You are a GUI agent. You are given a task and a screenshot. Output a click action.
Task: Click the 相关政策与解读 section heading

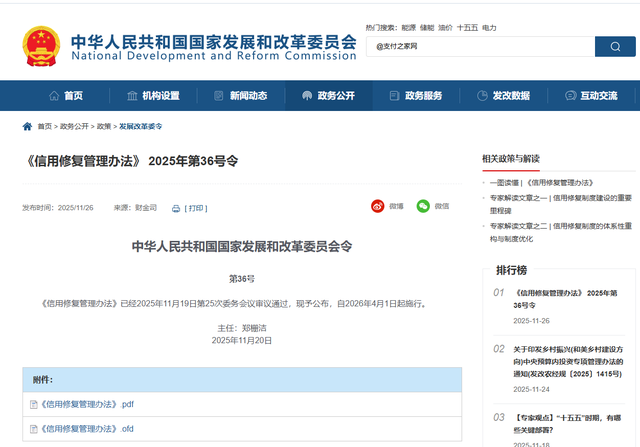pyautogui.click(x=511, y=158)
